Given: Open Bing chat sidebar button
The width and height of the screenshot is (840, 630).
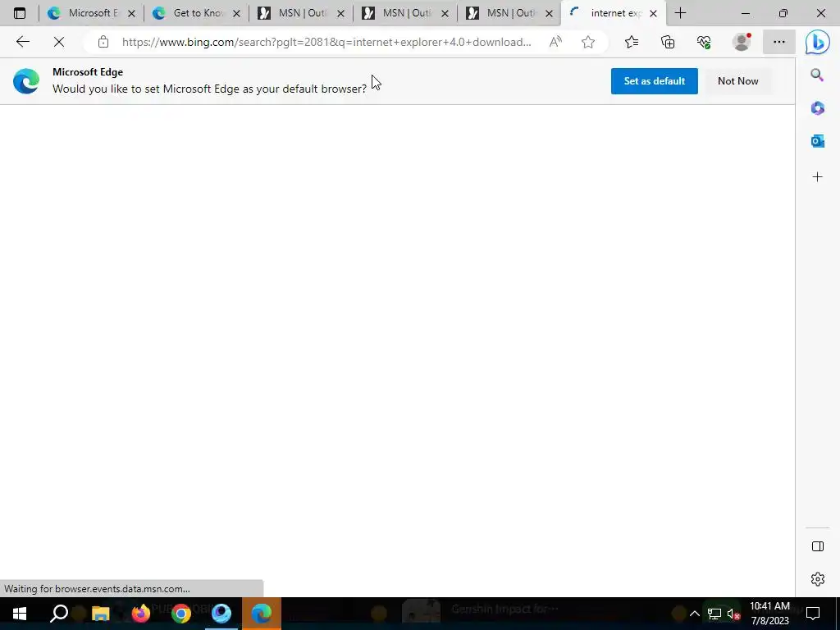Looking at the screenshot, I should tap(818, 42).
